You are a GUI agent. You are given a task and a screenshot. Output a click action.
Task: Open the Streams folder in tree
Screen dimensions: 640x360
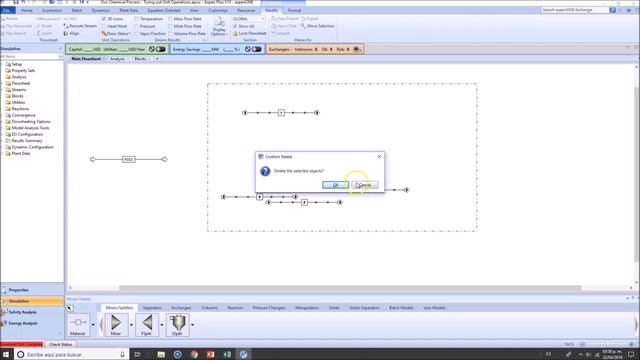click(16, 90)
